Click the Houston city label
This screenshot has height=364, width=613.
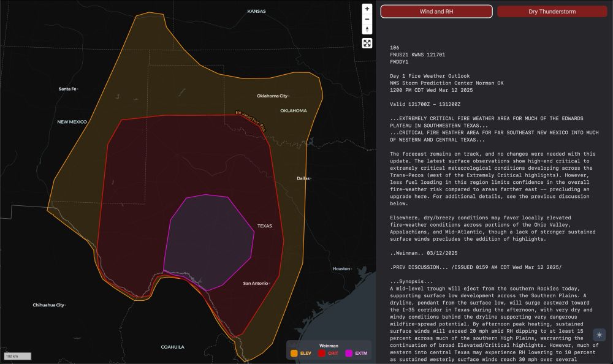[x=341, y=268]
